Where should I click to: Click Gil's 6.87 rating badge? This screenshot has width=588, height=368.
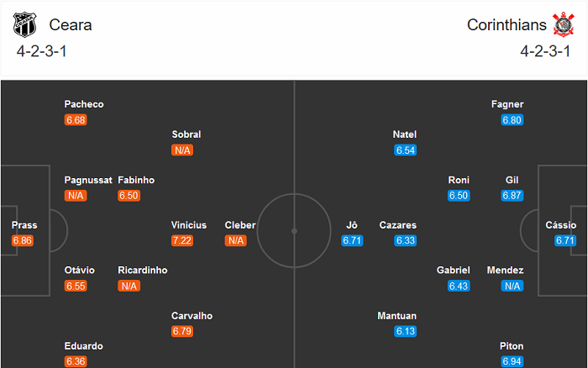click(x=512, y=195)
